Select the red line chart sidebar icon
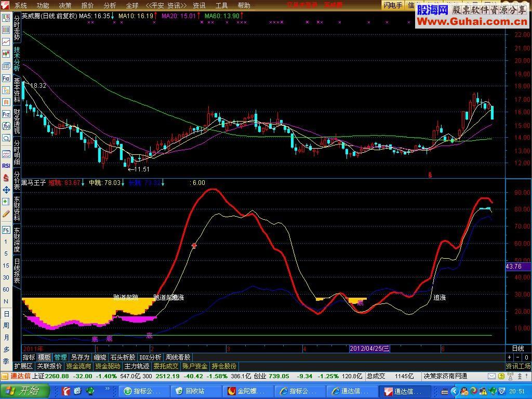The height and width of the screenshot is (399, 532). tap(6, 42)
